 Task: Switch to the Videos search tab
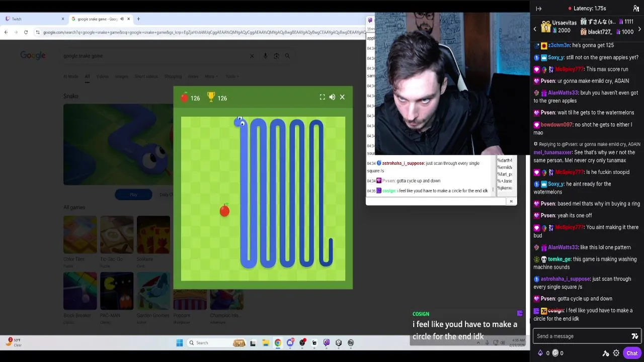point(102,76)
